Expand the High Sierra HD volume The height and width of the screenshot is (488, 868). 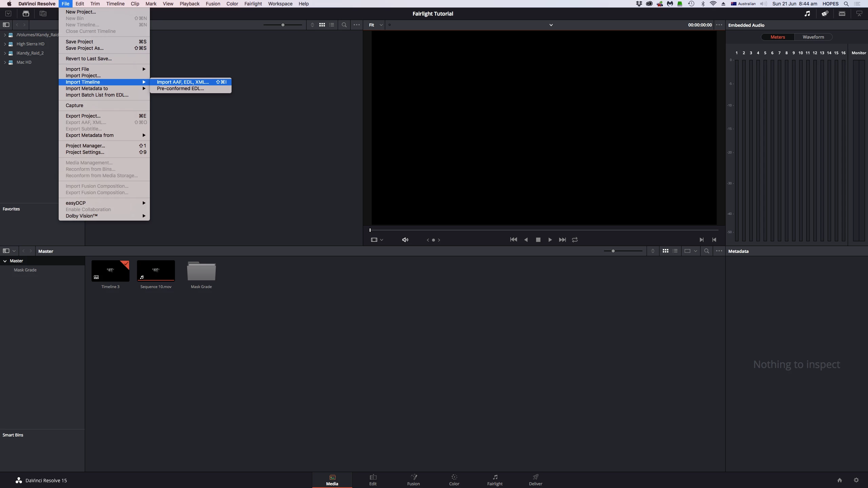5,44
